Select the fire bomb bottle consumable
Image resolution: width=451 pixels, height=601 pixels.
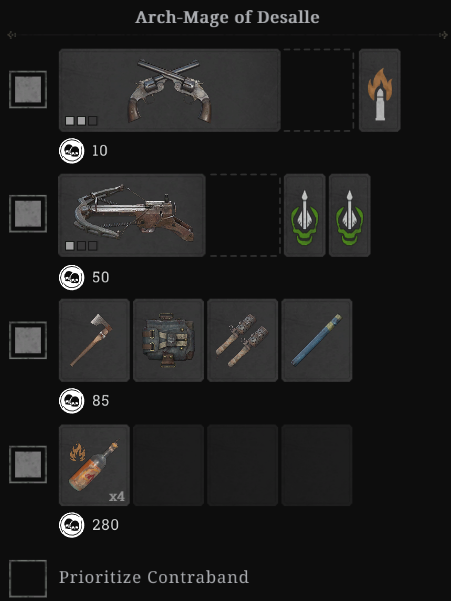(94, 465)
